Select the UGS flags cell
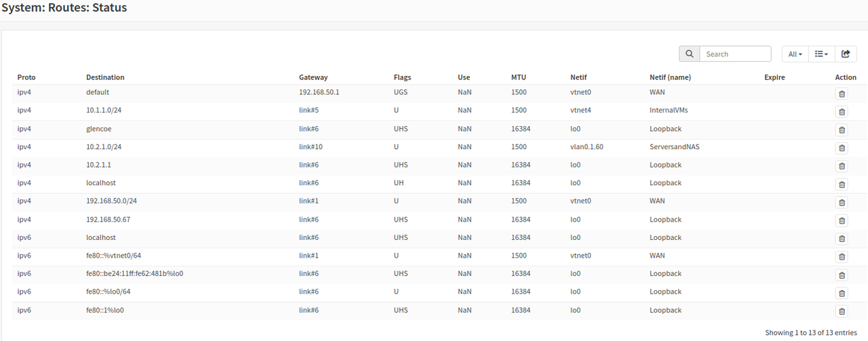Image resolution: width=868 pixels, height=341 pixels. pyautogui.click(x=401, y=92)
